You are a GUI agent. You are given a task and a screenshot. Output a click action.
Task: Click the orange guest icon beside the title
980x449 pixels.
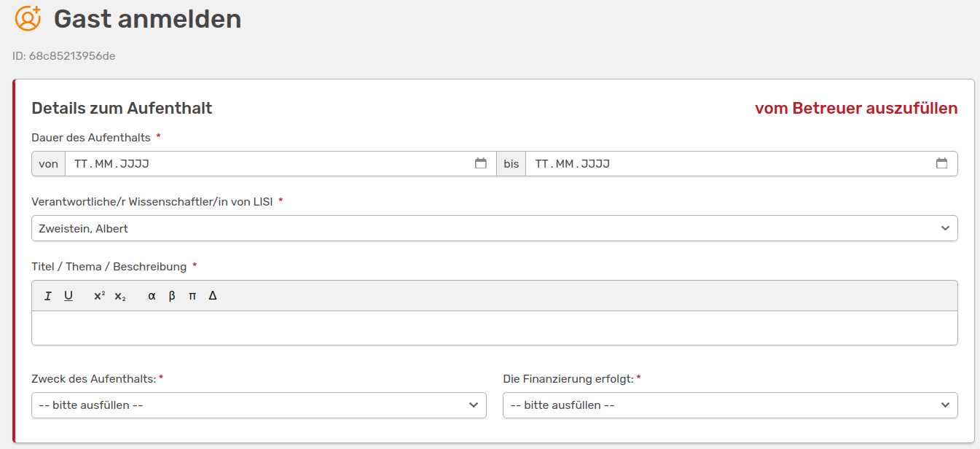point(28,18)
